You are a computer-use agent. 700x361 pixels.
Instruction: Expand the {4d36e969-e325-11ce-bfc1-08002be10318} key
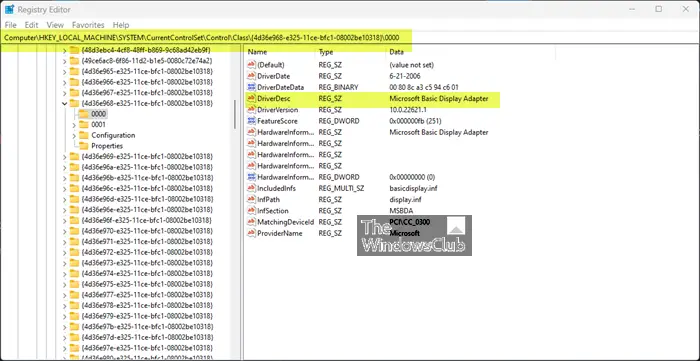64,157
